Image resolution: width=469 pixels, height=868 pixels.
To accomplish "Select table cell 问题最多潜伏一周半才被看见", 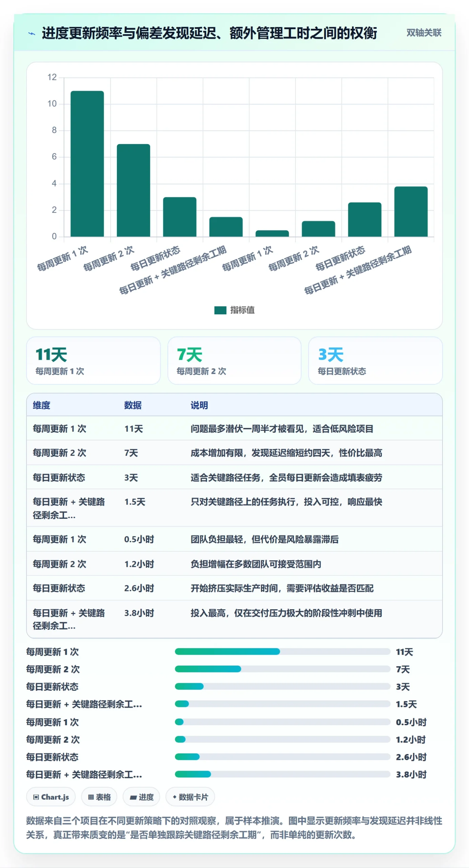I will coord(282,429).
